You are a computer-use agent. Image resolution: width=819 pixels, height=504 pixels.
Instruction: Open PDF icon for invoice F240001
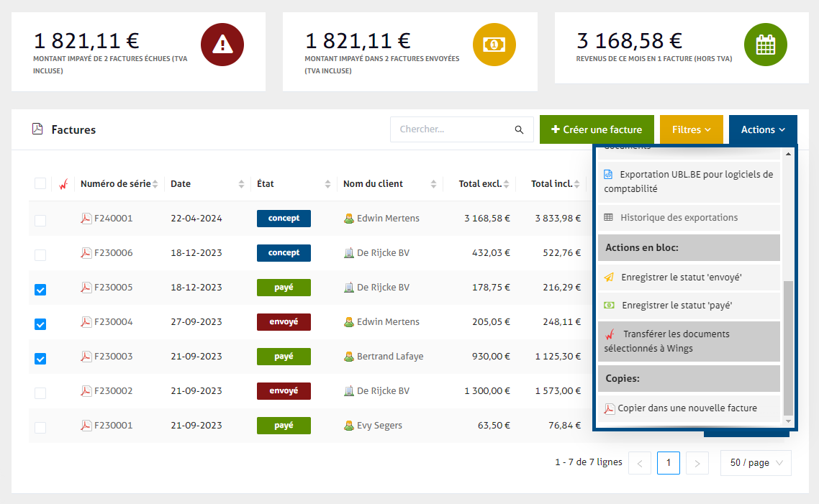pyautogui.click(x=86, y=219)
